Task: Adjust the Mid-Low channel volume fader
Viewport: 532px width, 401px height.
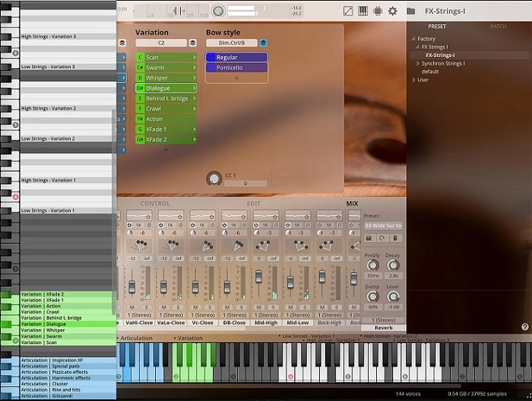Action: pos(290,282)
